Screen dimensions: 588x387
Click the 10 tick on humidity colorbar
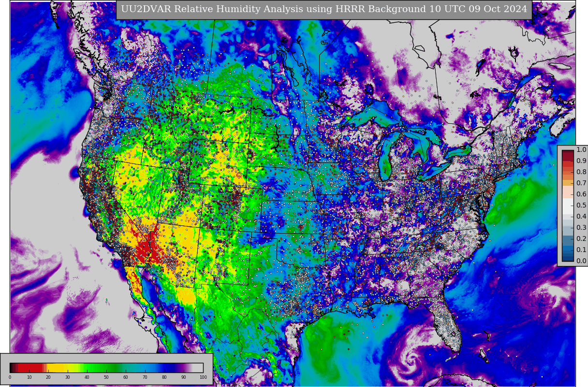pos(29,377)
